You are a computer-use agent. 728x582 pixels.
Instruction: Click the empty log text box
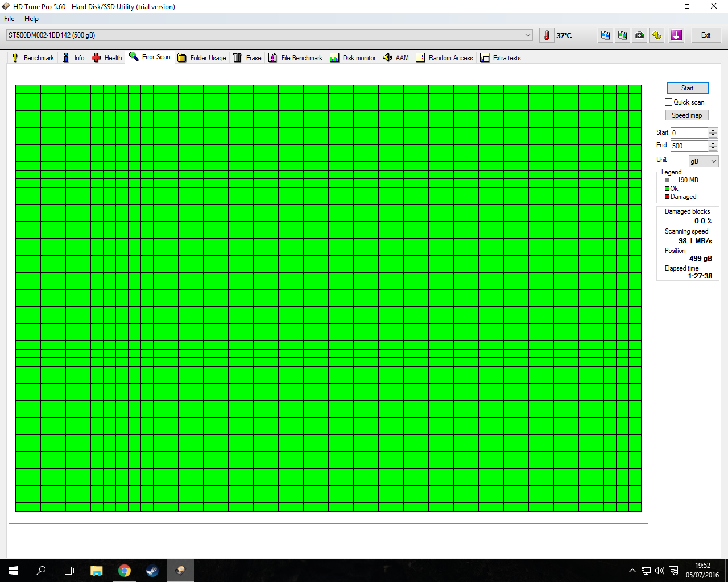point(328,539)
